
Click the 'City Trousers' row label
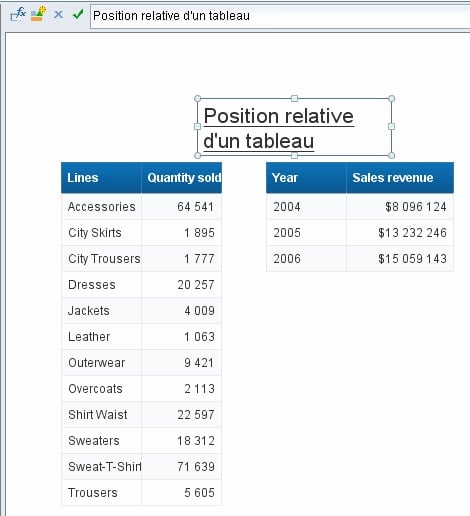point(101,259)
